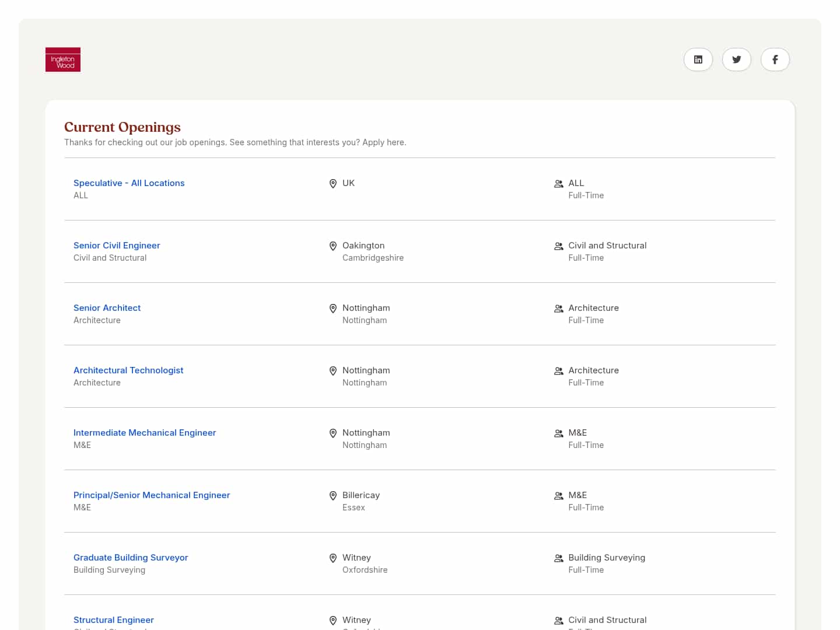Screen dimensions: 840x630
Task: Open Speculative - All Locations job
Action: (x=129, y=183)
